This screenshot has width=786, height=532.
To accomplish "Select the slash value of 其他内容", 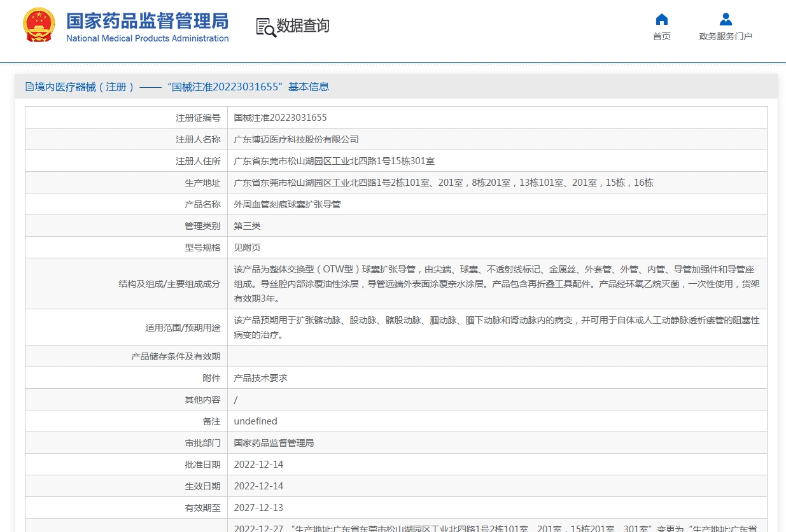I will (236, 400).
